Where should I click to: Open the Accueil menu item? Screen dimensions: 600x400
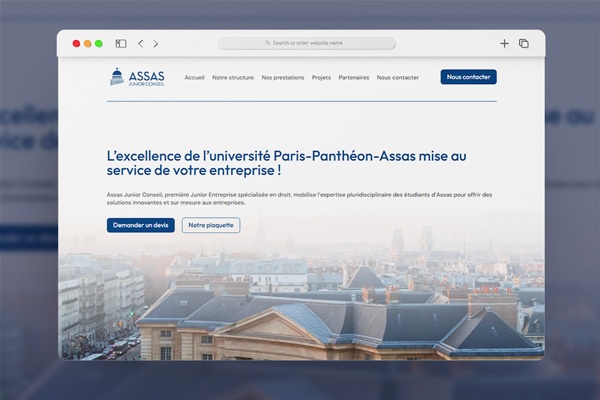(x=194, y=77)
